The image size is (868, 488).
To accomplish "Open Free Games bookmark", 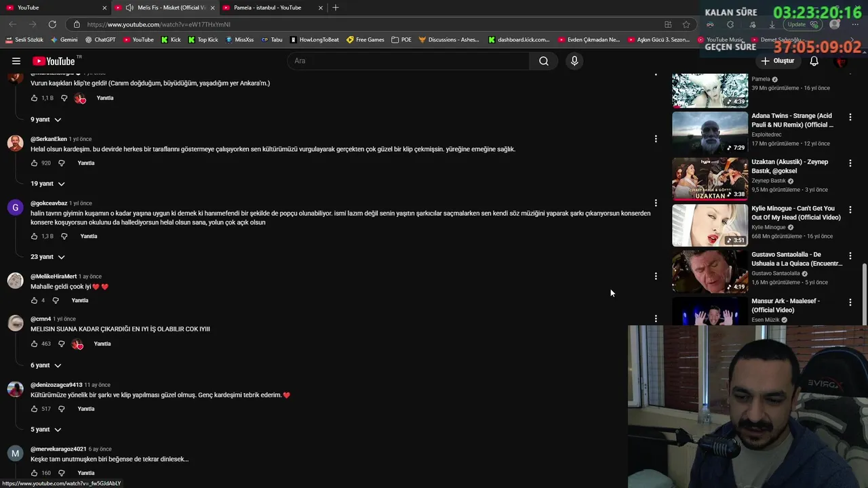I will tap(365, 40).
